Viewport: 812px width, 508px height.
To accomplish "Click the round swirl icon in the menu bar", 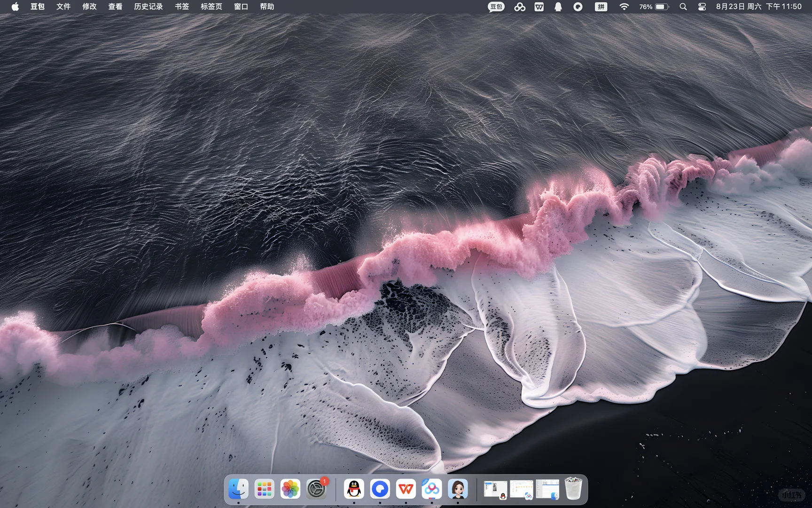I will pyautogui.click(x=578, y=7).
